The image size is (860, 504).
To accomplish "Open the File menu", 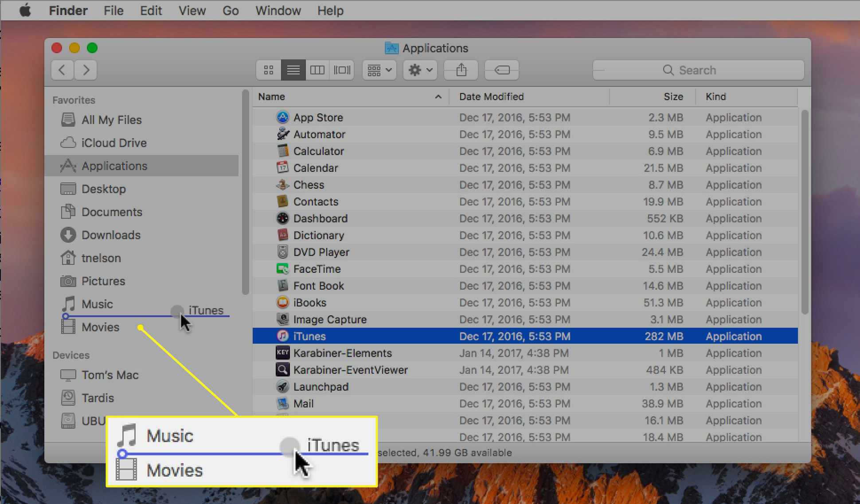I will tap(113, 10).
